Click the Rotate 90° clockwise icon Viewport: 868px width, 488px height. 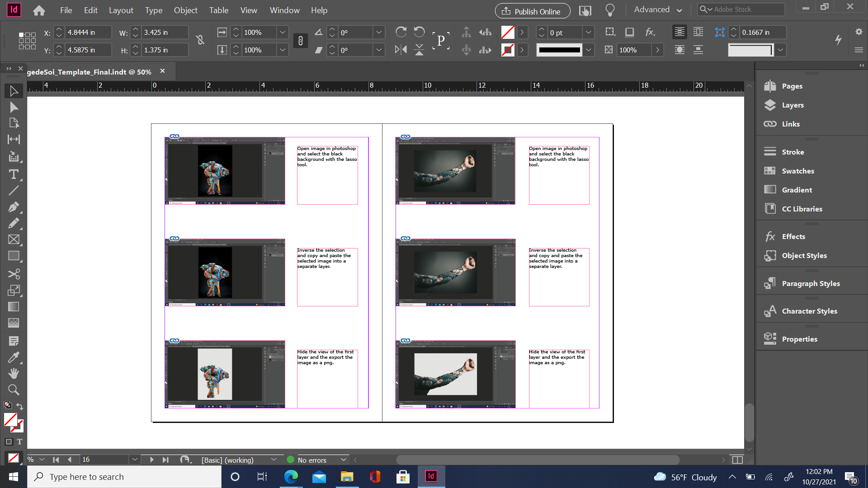[x=401, y=32]
